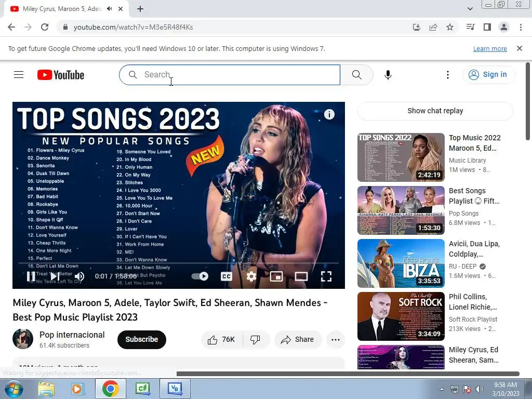Subscribe to Pop internacional

coord(141,339)
